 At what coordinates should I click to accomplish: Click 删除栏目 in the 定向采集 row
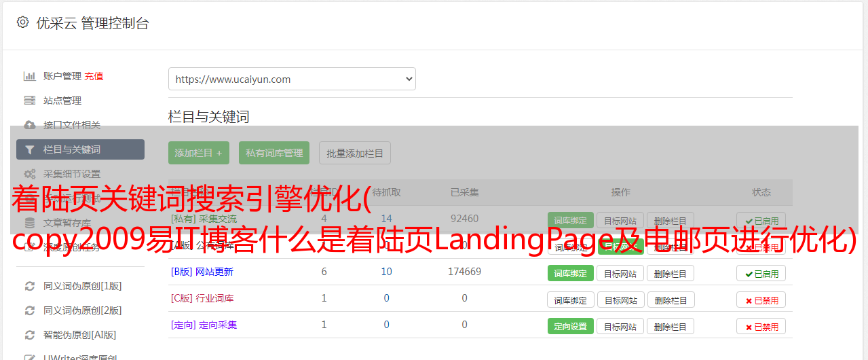[x=671, y=326]
